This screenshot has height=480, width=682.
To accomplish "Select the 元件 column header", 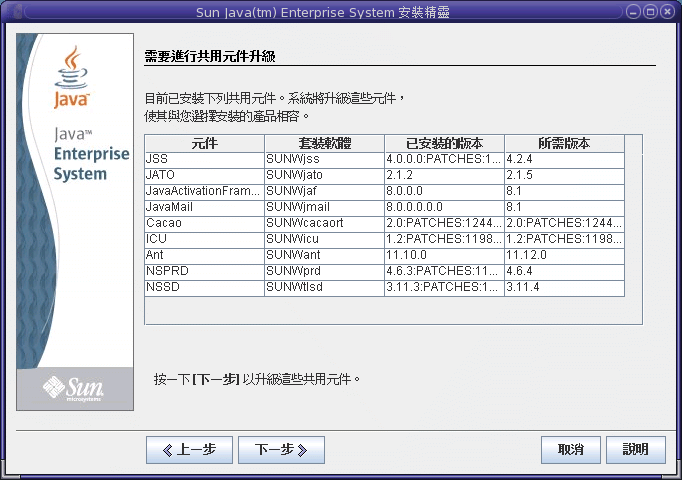I will [x=204, y=143].
